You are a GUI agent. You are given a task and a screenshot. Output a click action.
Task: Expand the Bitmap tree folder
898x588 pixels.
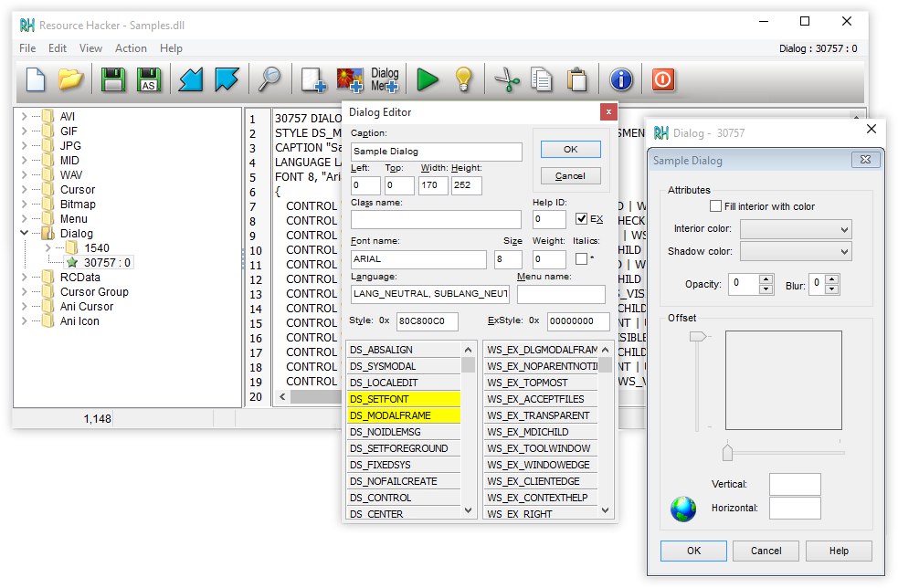click(x=25, y=205)
